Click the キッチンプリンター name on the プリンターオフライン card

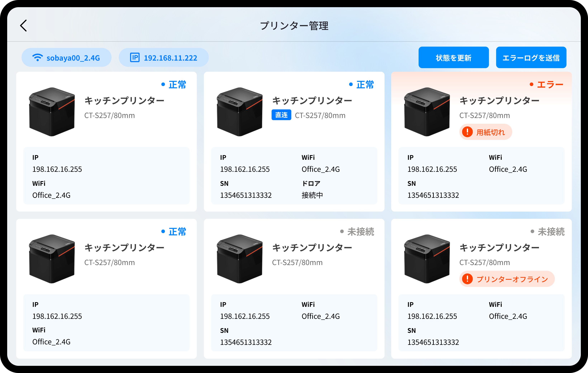point(499,247)
